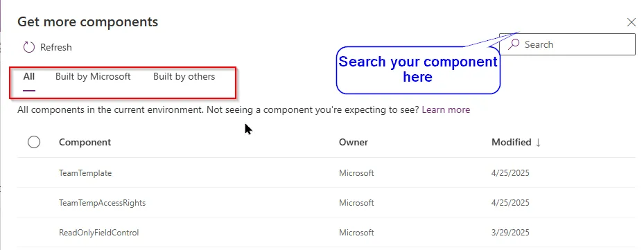The image size is (644, 250).
Task: Open the Built by others tab
Action: tap(184, 77)
